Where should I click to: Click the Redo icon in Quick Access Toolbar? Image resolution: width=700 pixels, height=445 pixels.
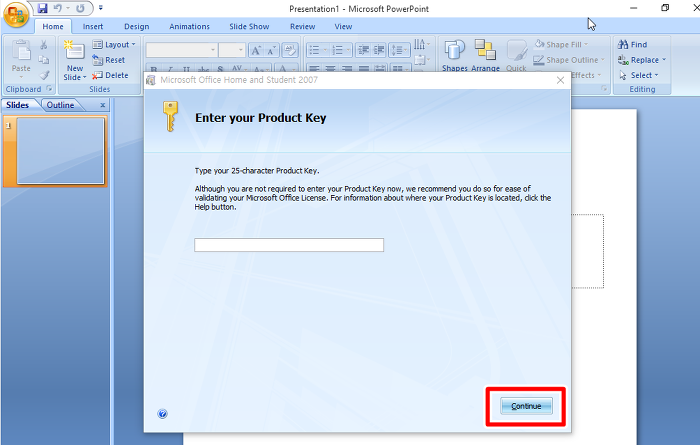[x=80, y=8]
